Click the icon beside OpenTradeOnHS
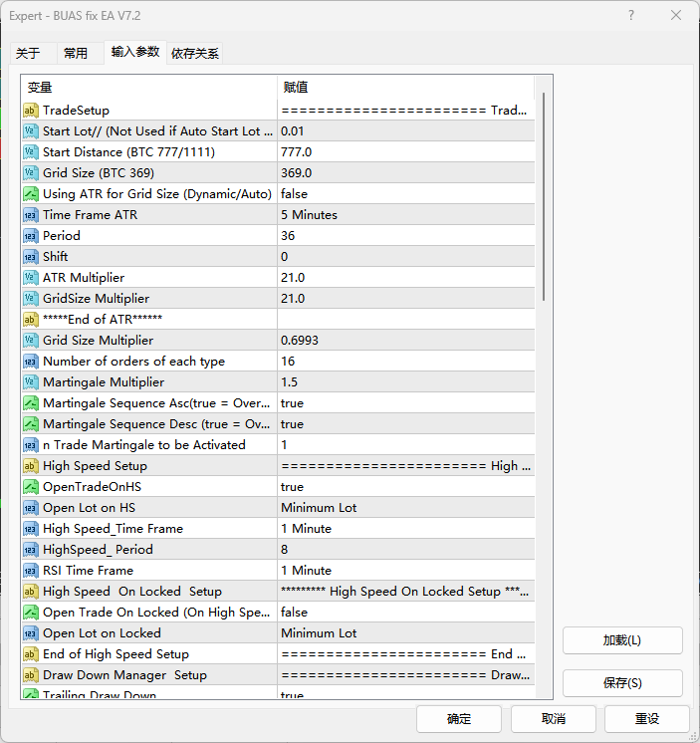This screenshot has width=700, height=743. click(31, 487)
